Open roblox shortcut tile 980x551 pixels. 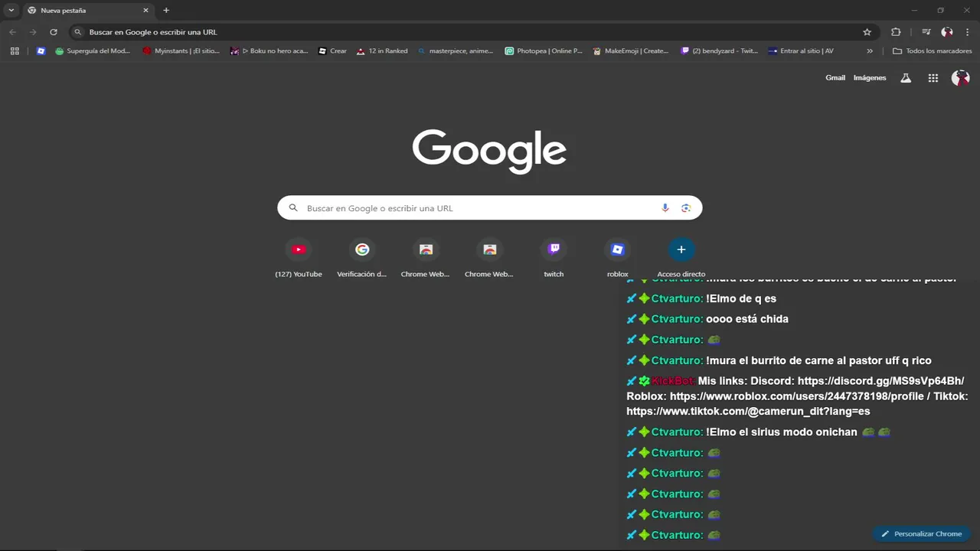click(617, 258)
